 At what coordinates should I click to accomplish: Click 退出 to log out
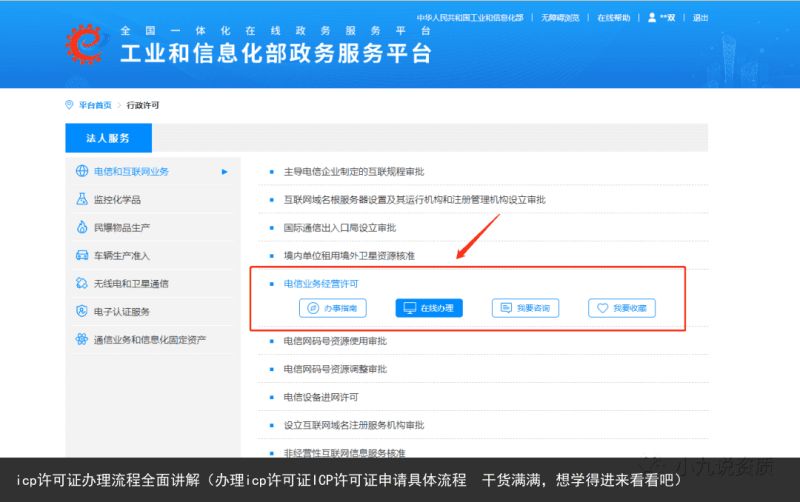pyautogui.click(x=700, y=18)
